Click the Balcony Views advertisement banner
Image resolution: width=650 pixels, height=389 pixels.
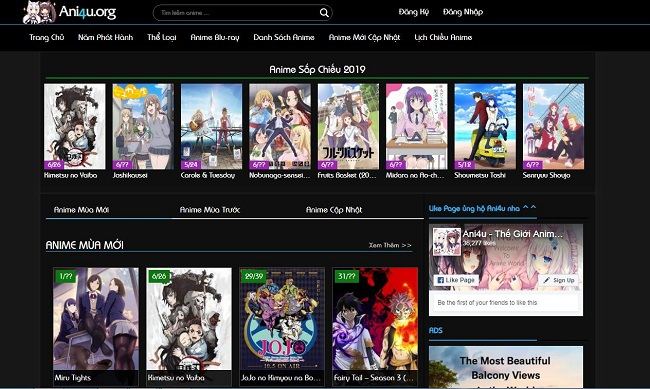click(x=506, y=367)
